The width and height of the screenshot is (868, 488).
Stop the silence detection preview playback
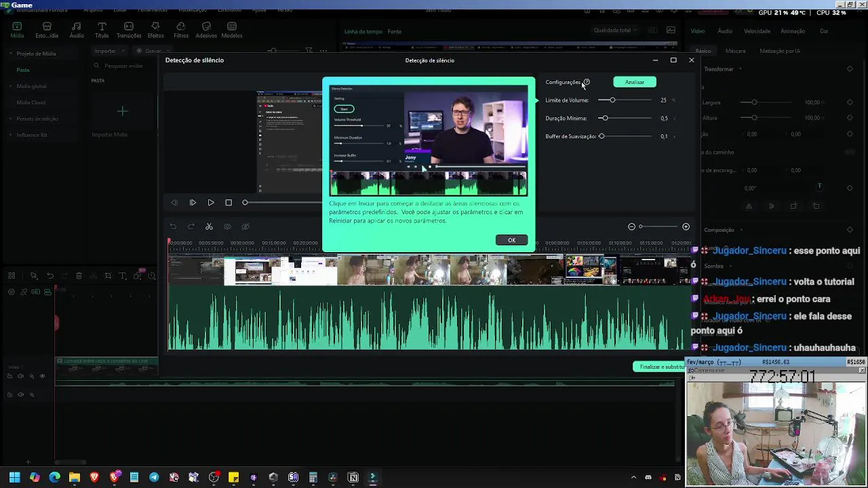[229, 203]
